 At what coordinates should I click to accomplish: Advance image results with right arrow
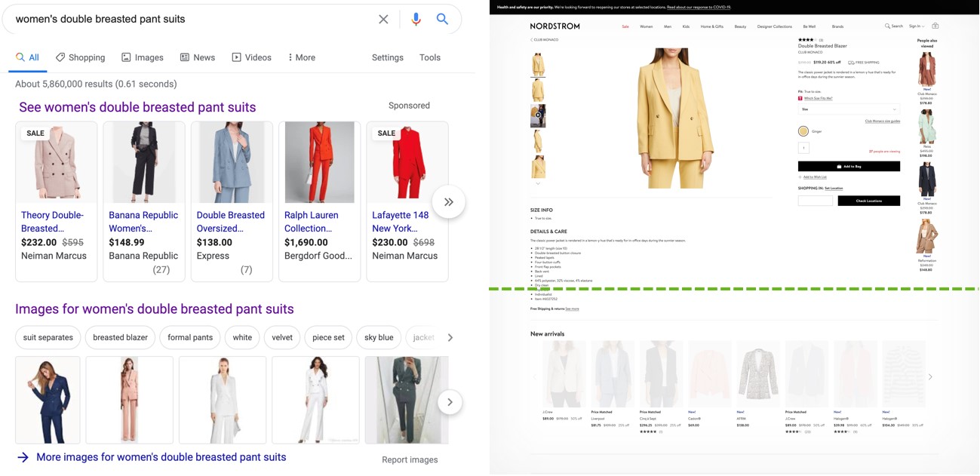450,402
